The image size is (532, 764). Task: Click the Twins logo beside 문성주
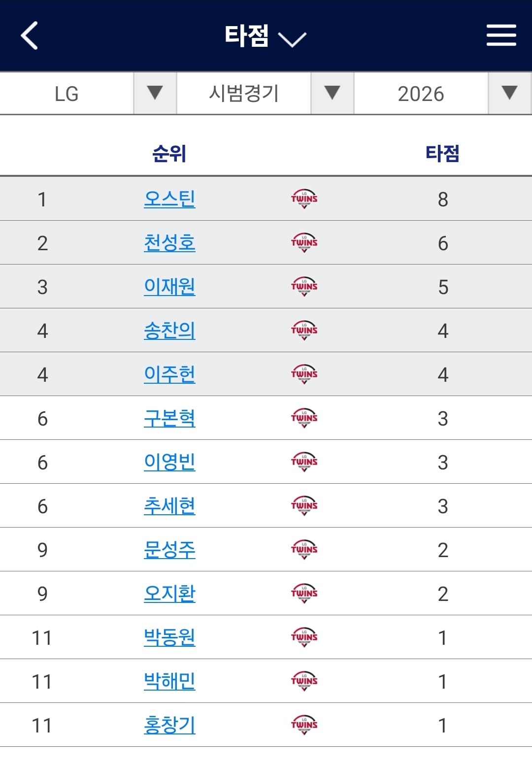(x=304, y=550)
